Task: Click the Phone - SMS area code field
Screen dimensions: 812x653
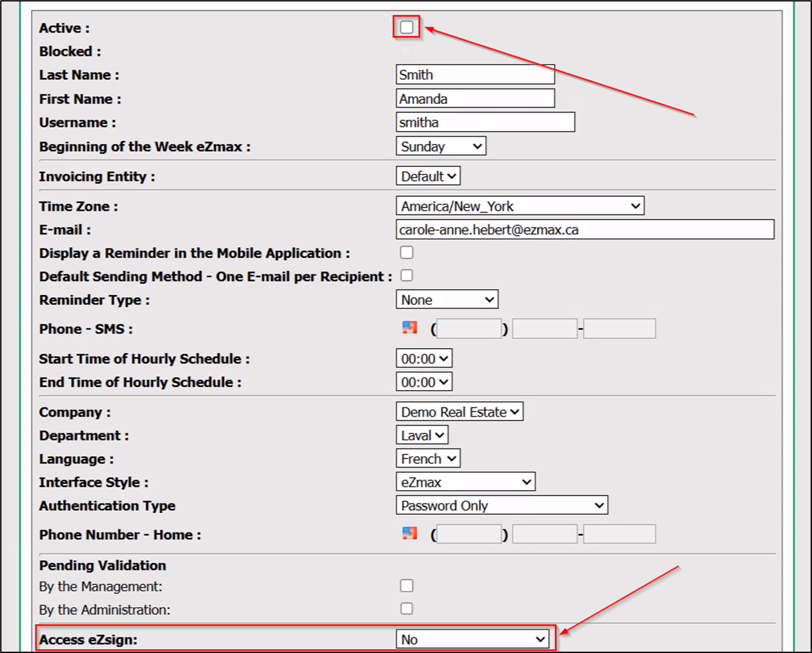Action: coord(469,329)
